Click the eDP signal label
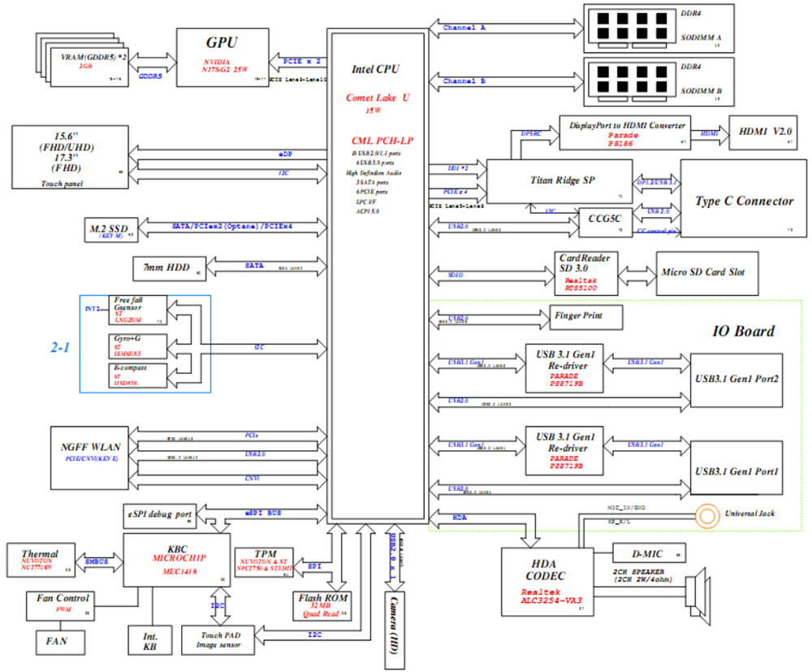 [285, 154]
